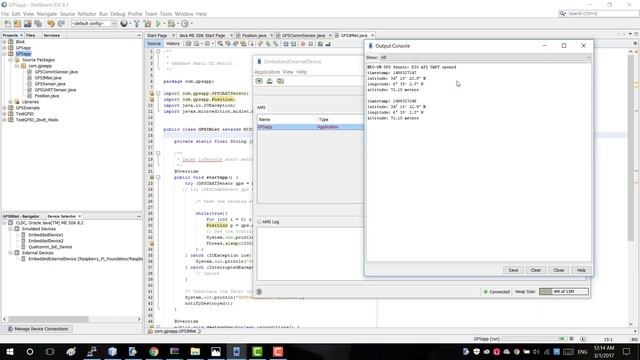Open the Action Center notification icon
Image resolution: width=640 pixels, height=360 pixels.
[x=627, y=351]
